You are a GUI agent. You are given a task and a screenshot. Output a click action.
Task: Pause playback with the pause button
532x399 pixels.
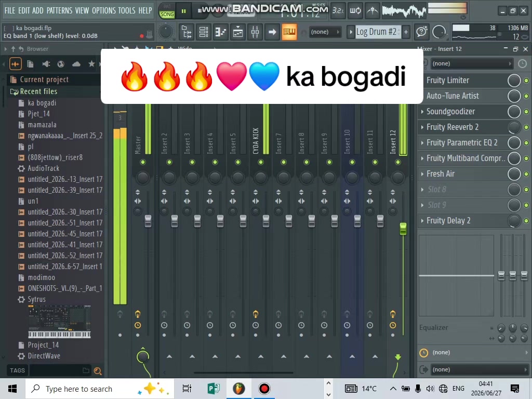click(183, 11)
